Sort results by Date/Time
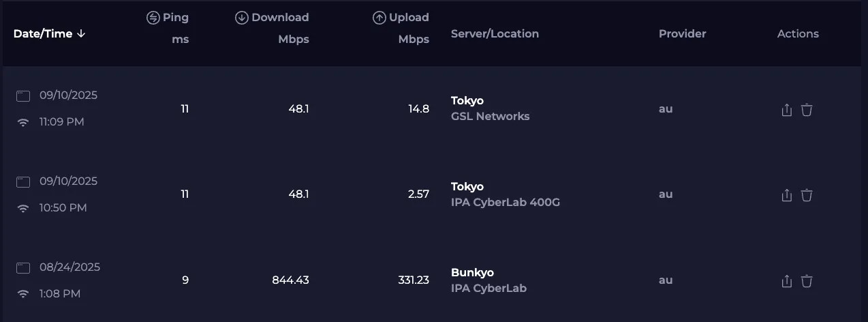 [43, 34]
